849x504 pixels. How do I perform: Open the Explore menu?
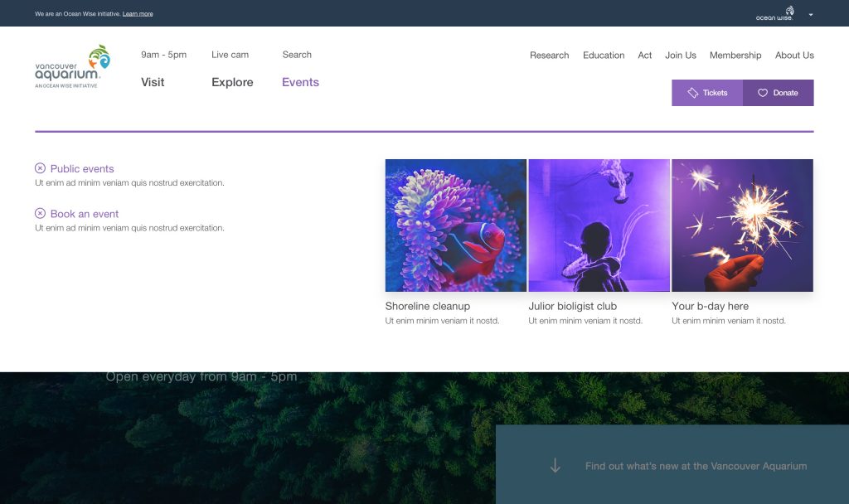pos(232,82)
